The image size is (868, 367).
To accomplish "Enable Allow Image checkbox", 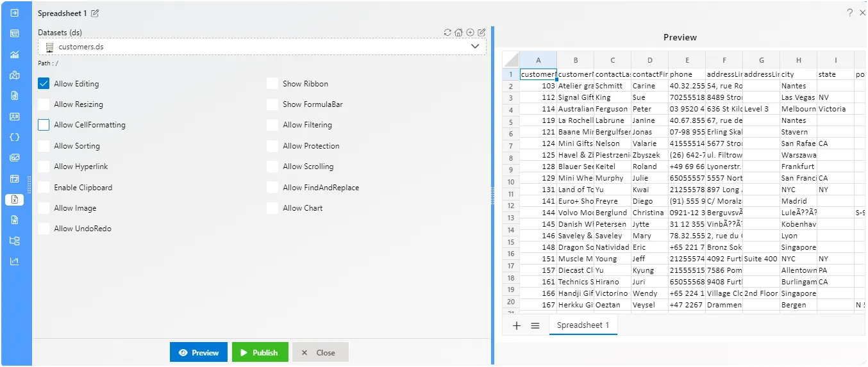I will click(44, 208).
